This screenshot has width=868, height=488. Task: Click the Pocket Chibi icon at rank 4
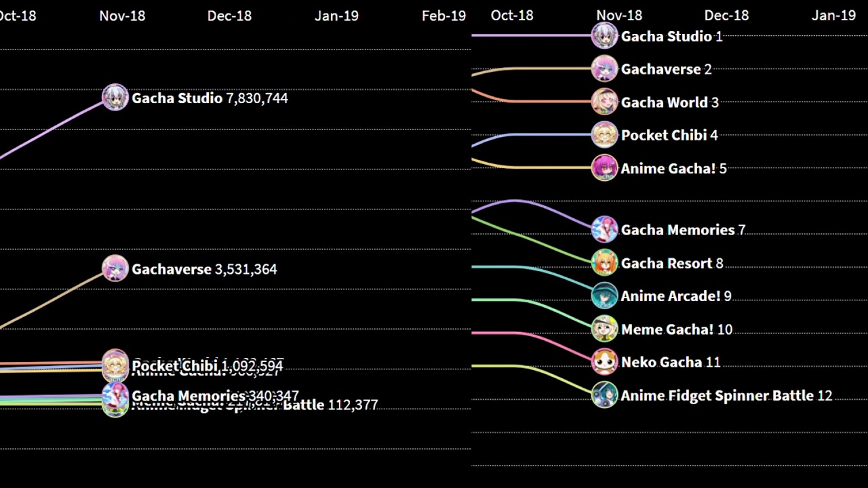(604, 135)
